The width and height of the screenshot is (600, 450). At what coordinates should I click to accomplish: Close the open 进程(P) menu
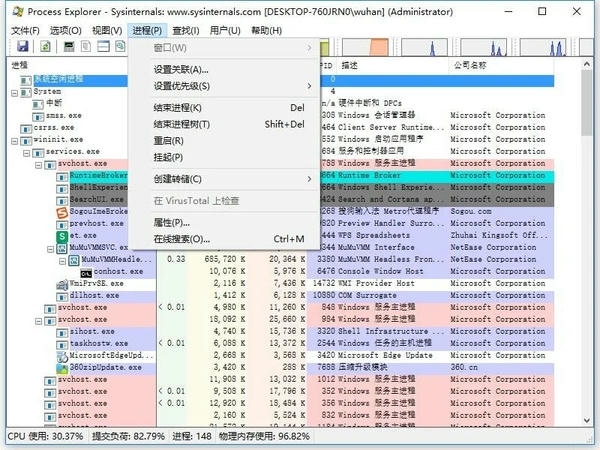pos(147,30)
